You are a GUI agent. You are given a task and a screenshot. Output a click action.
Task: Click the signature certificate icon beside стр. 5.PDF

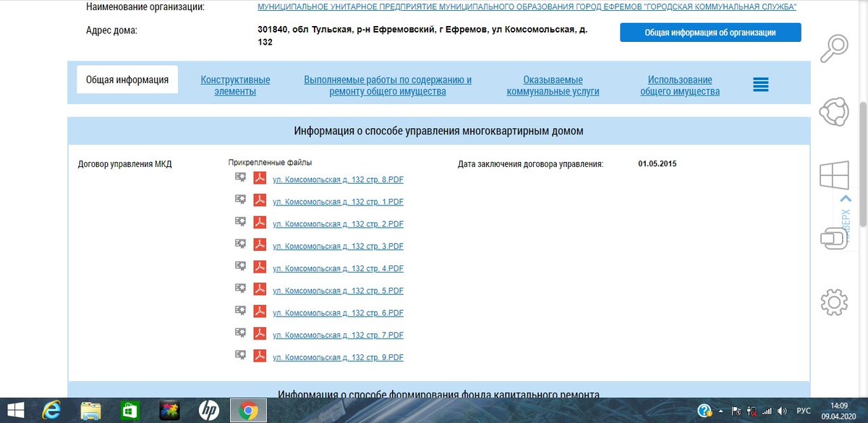[240, 288]
